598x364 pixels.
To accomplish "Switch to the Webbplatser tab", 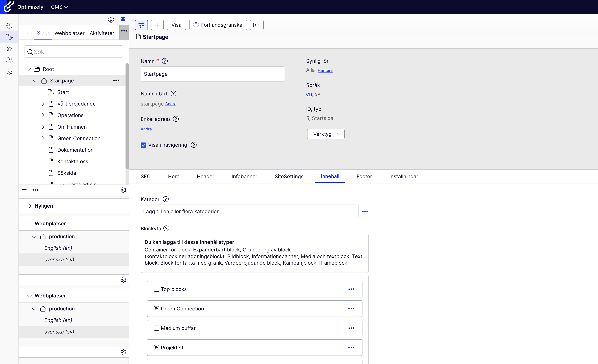I will (x=69, y=33).
